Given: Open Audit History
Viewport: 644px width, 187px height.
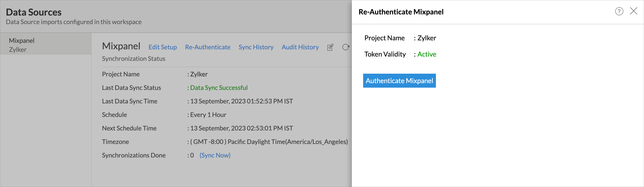Looking at the screenshot, I should coord(300,47).
